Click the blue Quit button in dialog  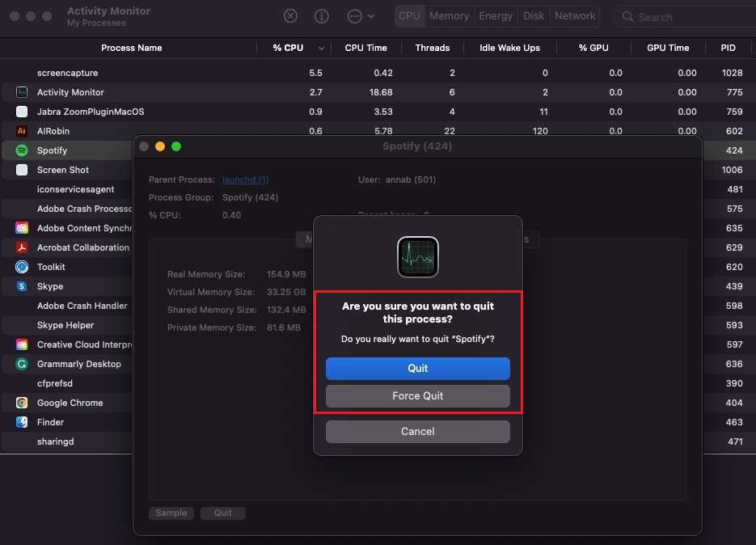tap(417, 369)
